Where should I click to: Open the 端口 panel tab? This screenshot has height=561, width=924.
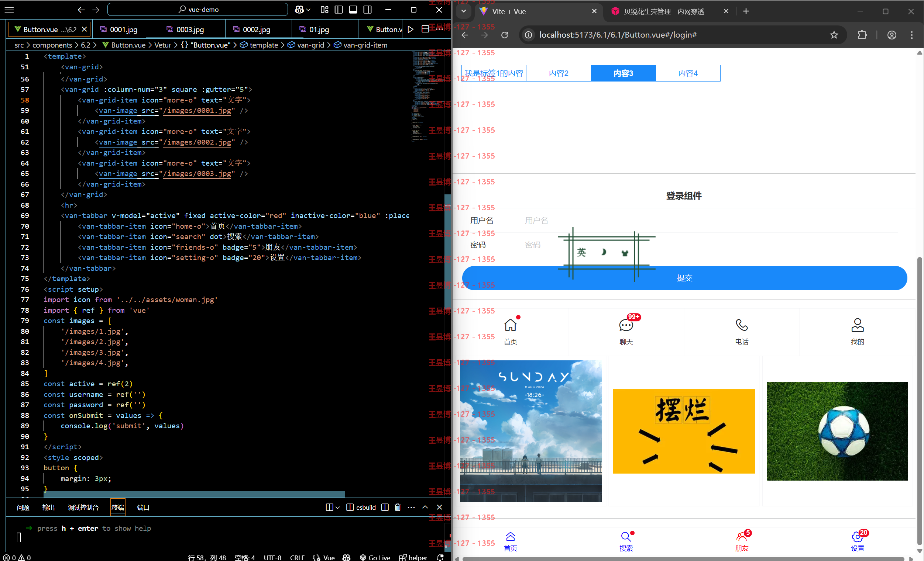143,508
